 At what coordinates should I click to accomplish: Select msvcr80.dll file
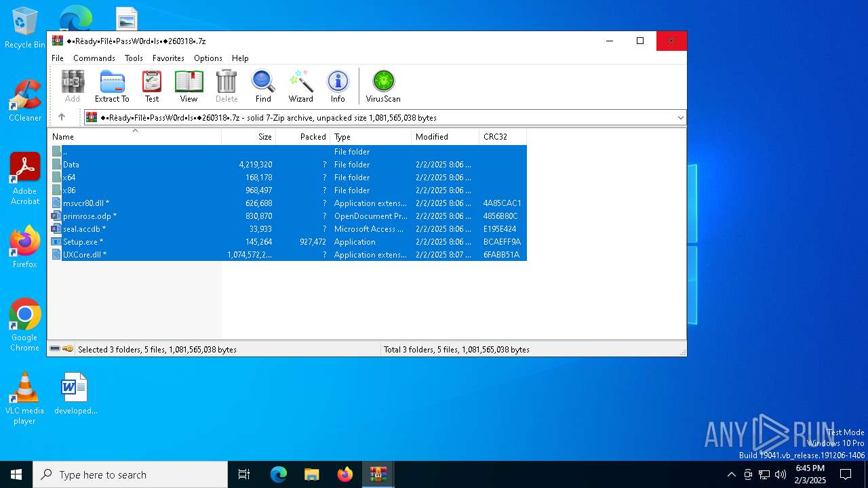pos(288,203)
